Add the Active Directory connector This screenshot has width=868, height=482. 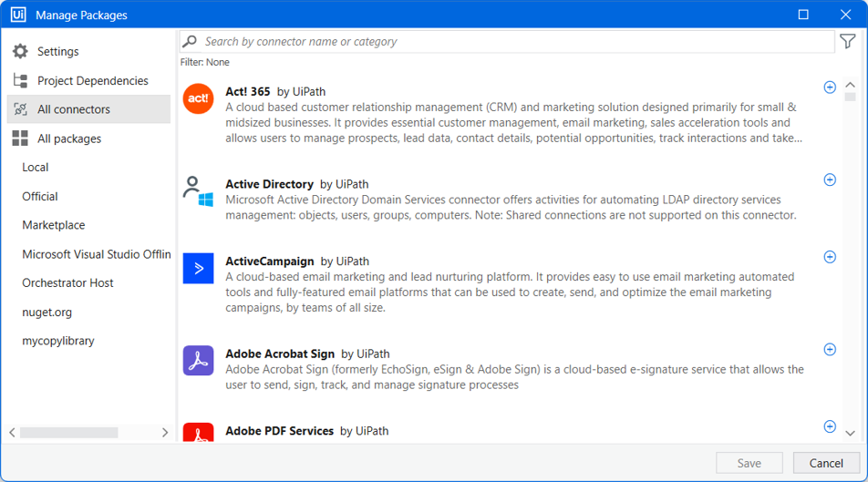point(830,179)
